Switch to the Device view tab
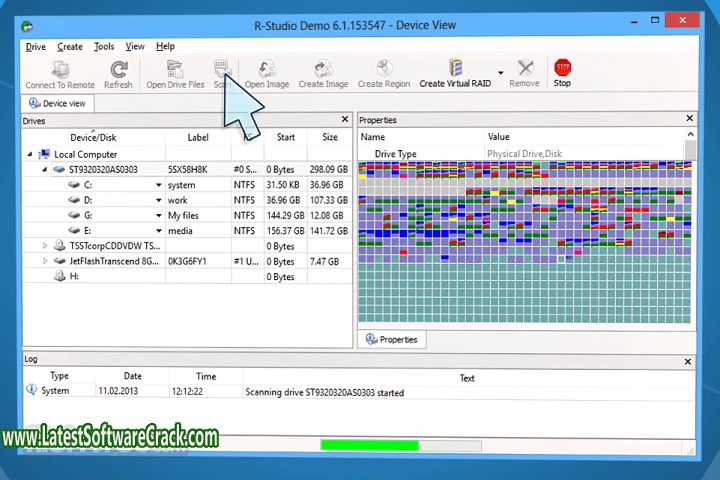Screen dimensions: 720x480 pos(58,103)
